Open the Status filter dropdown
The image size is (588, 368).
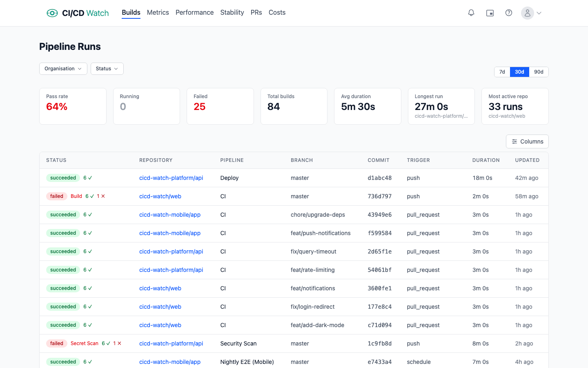coord(107,68)
